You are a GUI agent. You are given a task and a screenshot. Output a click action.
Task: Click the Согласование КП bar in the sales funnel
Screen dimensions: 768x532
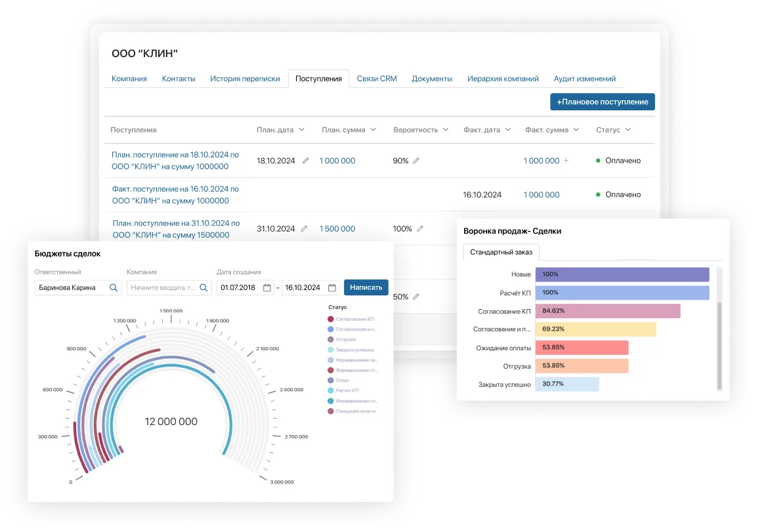pos(607,311)
